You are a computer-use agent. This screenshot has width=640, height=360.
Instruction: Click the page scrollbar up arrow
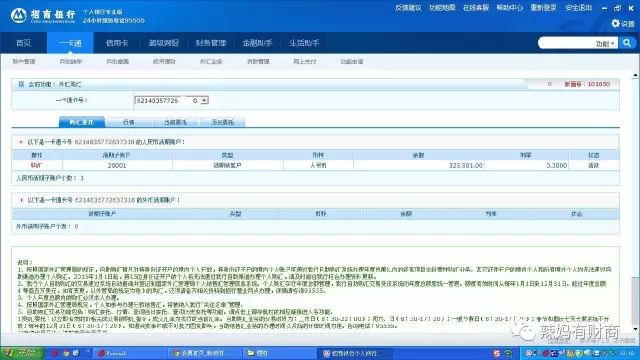coord(635,75)
